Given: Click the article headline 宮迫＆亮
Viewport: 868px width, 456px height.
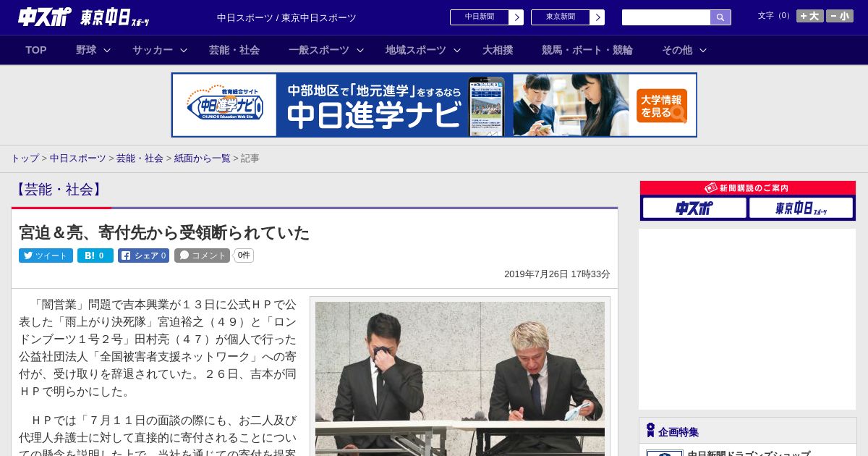Looking at the screenshot, I should pos(164,232).
